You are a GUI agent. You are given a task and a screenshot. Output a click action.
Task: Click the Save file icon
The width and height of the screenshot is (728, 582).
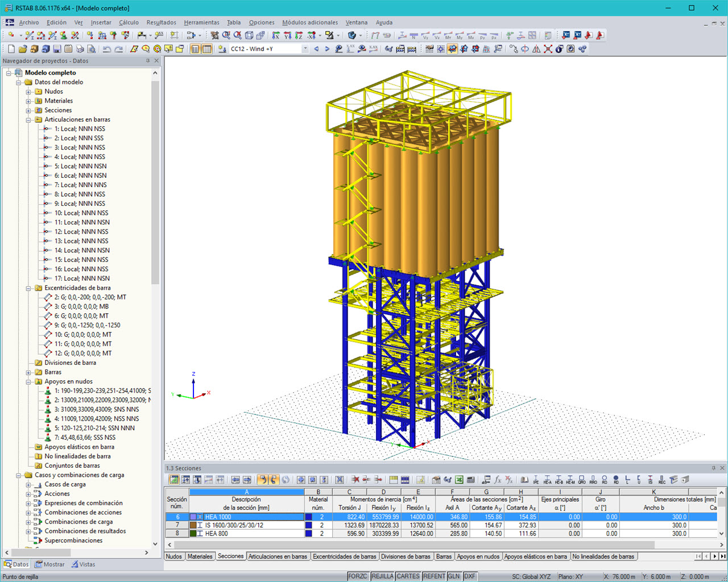(x=57, y=49)
